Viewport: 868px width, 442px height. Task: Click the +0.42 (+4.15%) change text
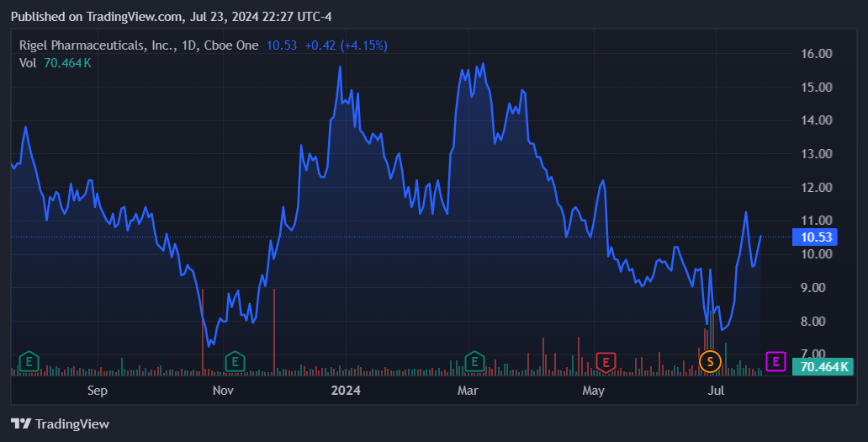coord(346,45)
